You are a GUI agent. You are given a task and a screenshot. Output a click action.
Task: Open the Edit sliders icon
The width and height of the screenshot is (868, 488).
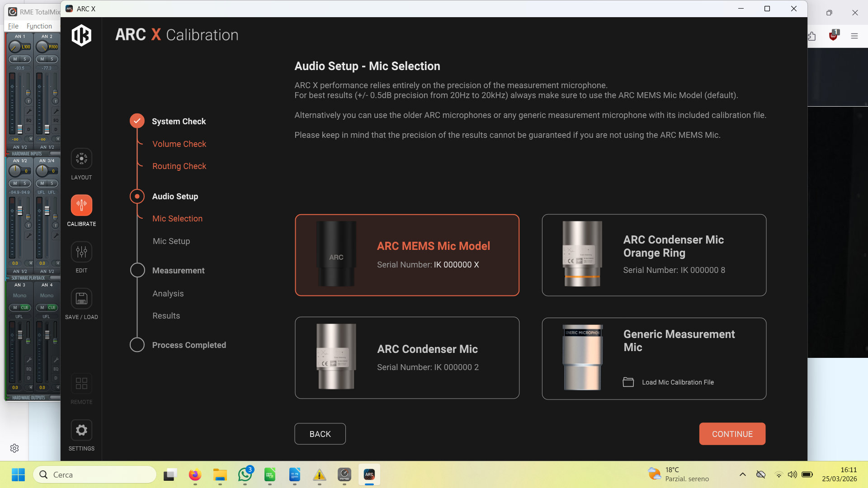coord(81,252)
